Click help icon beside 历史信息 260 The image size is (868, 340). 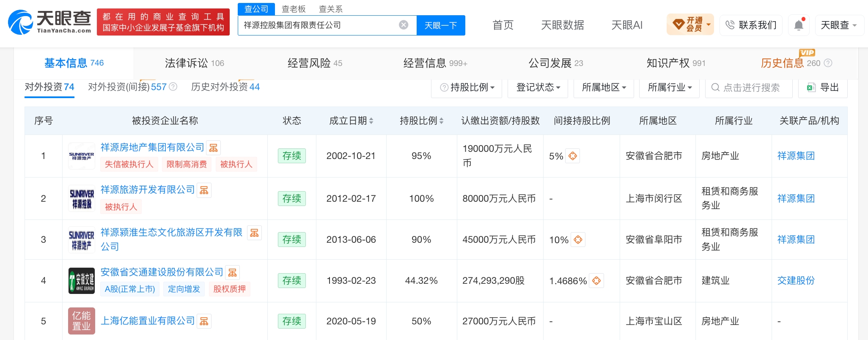pos(828,63)
